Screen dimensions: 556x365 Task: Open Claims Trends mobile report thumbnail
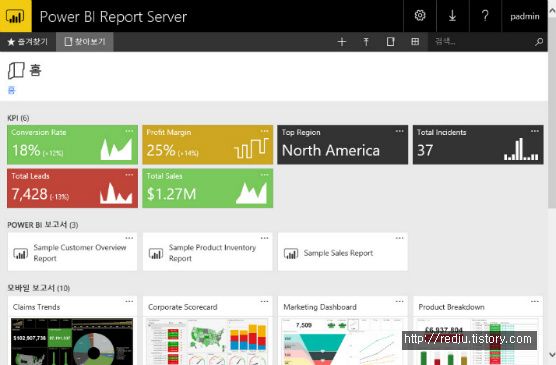pos(72,342)
